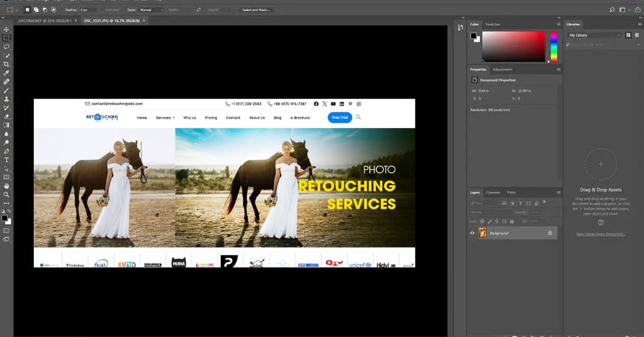Select the Horizontal Type tool
The width and height of the screenshot is (644, 337).
pos(6,160)
